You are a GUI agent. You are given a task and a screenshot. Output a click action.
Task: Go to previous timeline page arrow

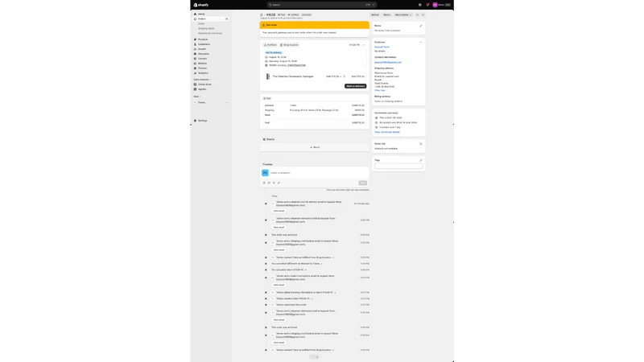pos(312,357)
